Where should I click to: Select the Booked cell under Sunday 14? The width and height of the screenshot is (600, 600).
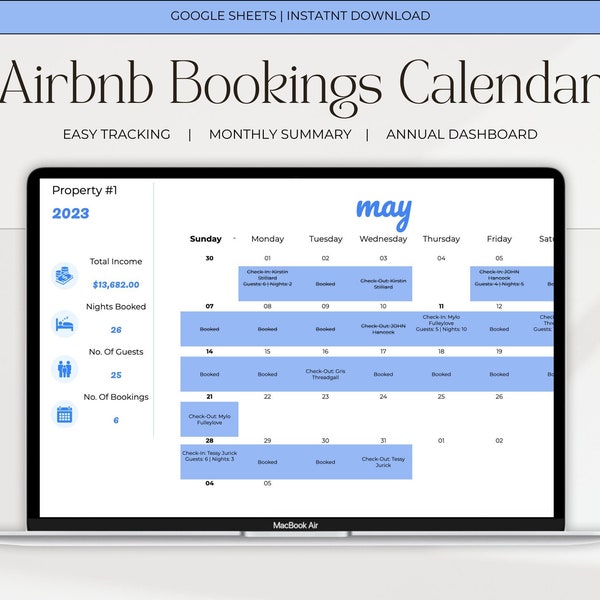209,374
